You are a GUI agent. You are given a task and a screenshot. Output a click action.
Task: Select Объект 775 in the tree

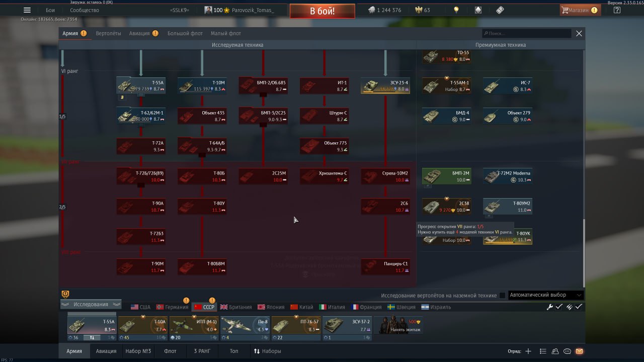tap(325, 146)
